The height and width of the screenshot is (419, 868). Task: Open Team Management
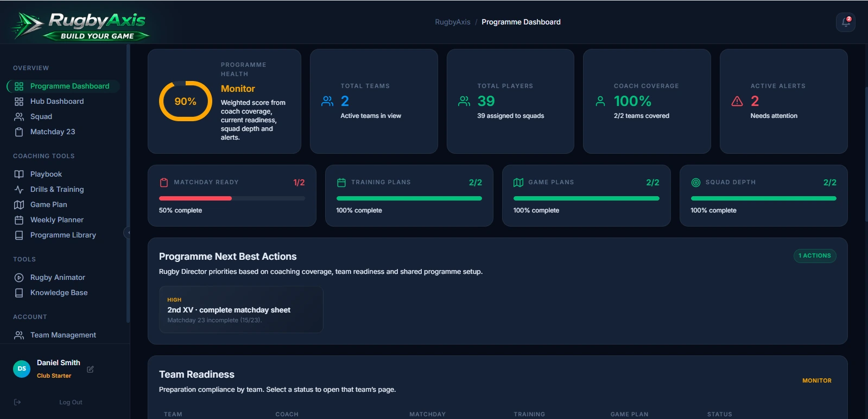pos(64,335)
